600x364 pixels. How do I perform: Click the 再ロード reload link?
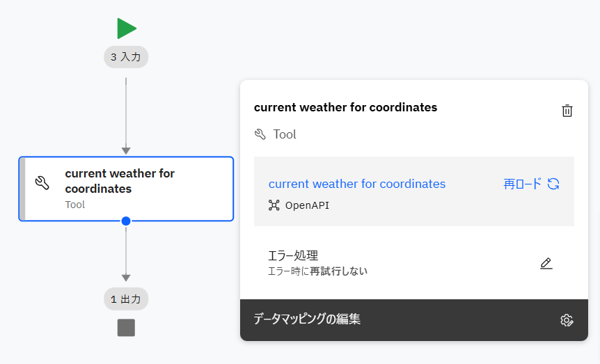click(x=522, y=184)
